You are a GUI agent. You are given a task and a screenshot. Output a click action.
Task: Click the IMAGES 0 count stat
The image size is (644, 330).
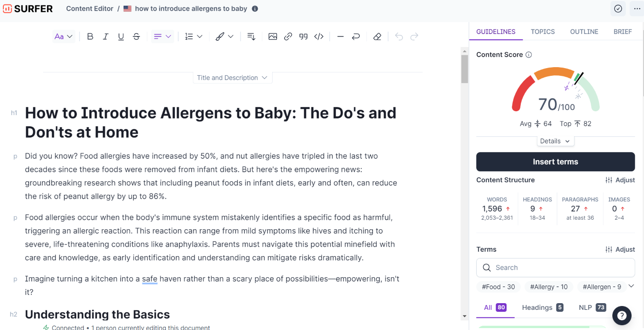click(x=619, y=209)
